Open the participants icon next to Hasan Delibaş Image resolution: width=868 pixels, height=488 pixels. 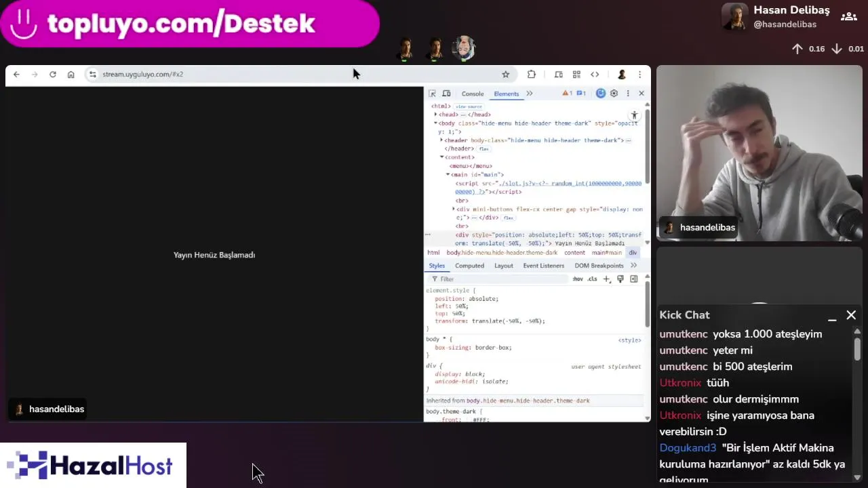tap(849, 17)
